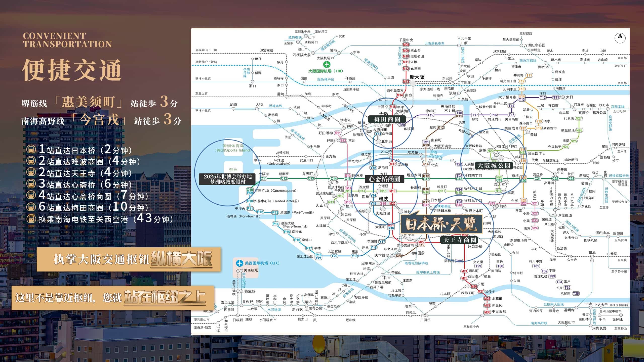Click the 惠美须町 station name text

tap(88, 102)
